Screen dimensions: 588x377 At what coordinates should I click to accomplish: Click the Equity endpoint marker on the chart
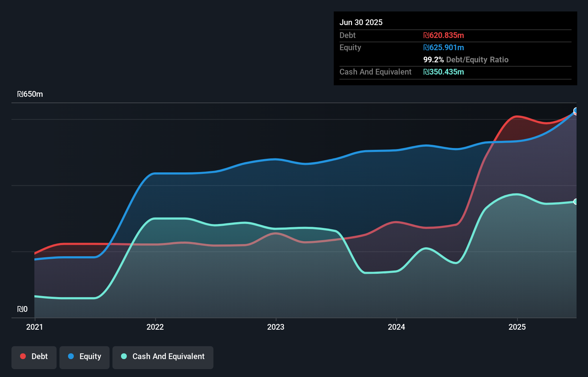pyautogui.click(x=576, y=112)
